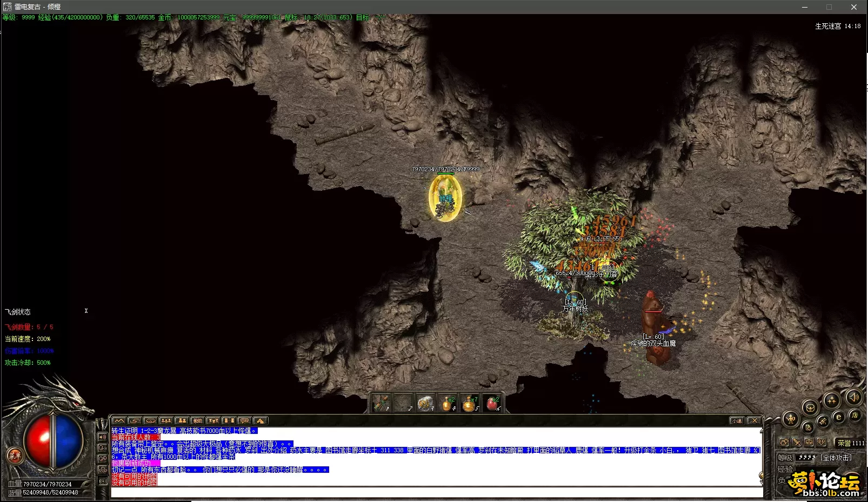
Task: Click the 当前速度: 200% status line
Action: pyautogui.click(x=28, y=339)
